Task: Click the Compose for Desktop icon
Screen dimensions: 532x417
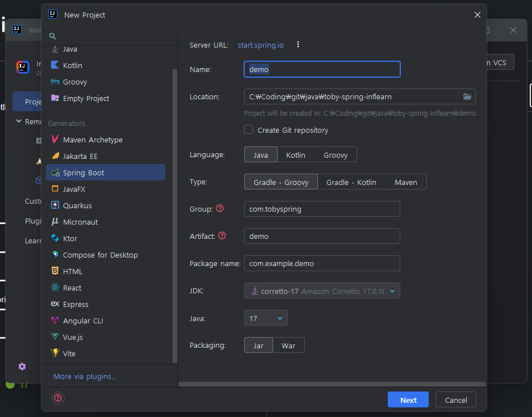Action: [x=55, y=254]
